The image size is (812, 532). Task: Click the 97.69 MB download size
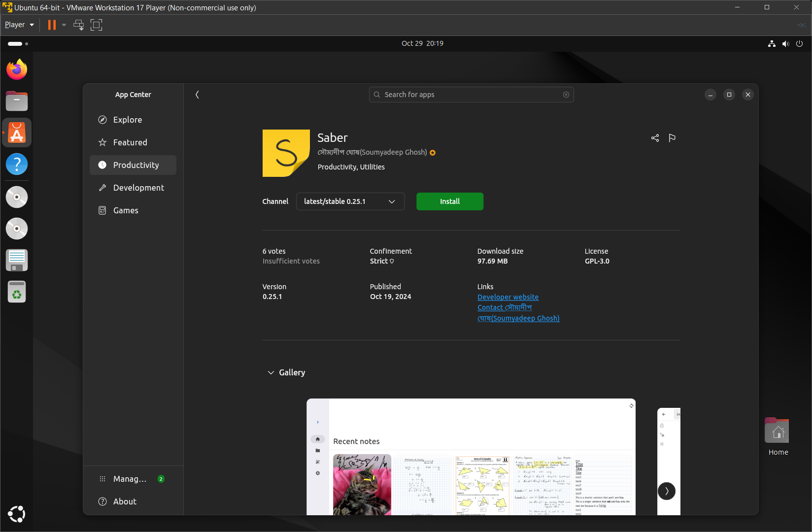click(x=492, y=261)
